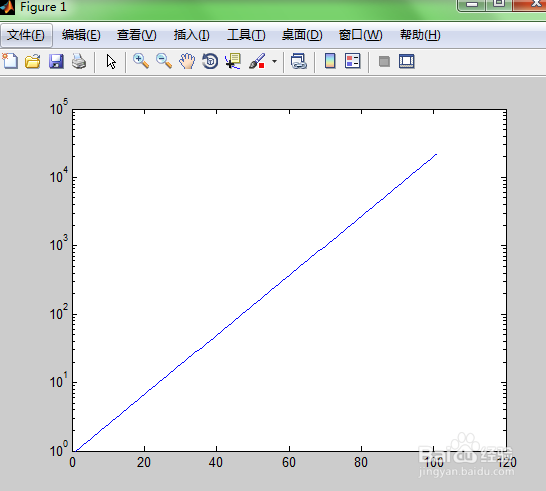
Task: Expand the Brush color dropdown arrow
Action: (x=274, y=62)
